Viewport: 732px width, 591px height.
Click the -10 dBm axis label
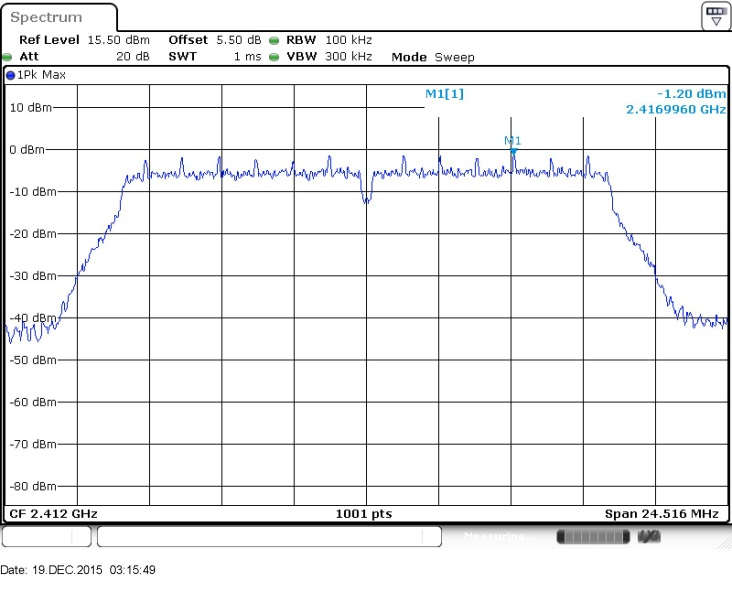tap(33, 192)
